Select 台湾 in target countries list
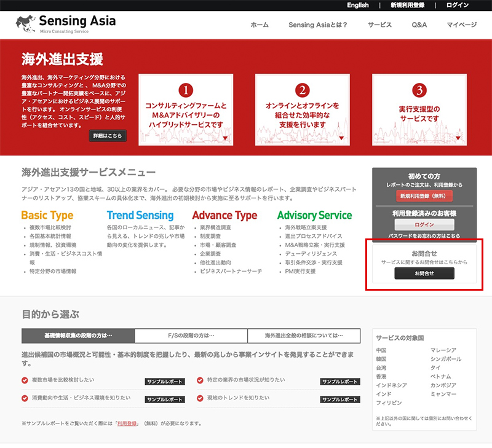492x448 pixels. coord(381,367)
